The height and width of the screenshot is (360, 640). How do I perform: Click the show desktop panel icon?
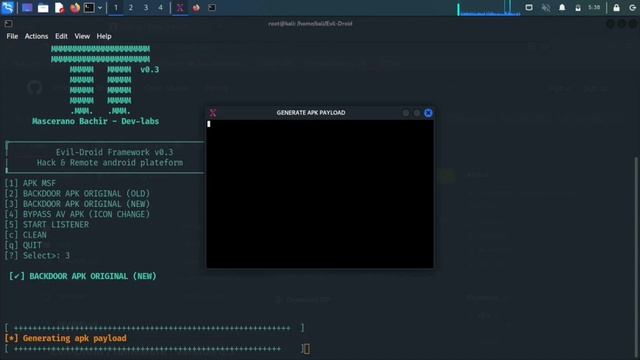pos(27,8)
